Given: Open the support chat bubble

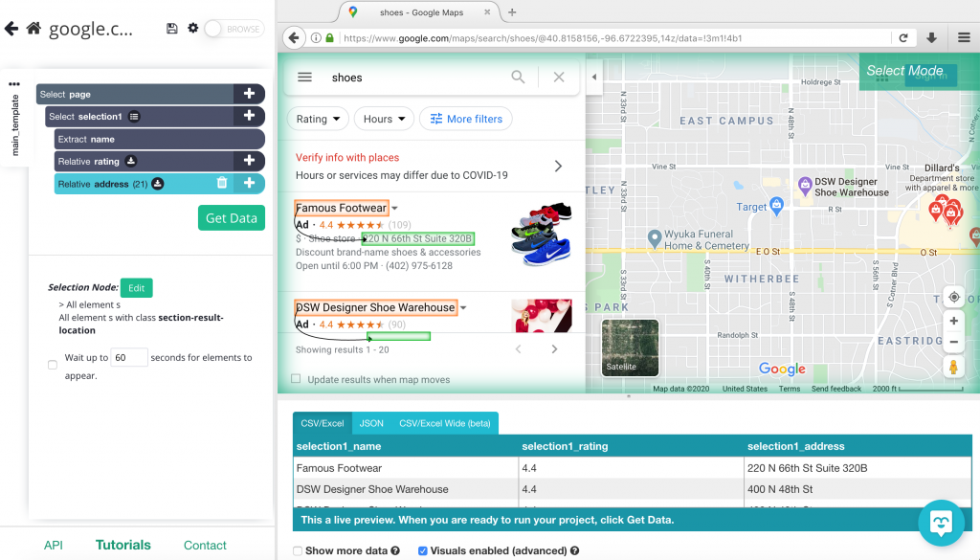Looking at the screenshot, I should point(941,523).
